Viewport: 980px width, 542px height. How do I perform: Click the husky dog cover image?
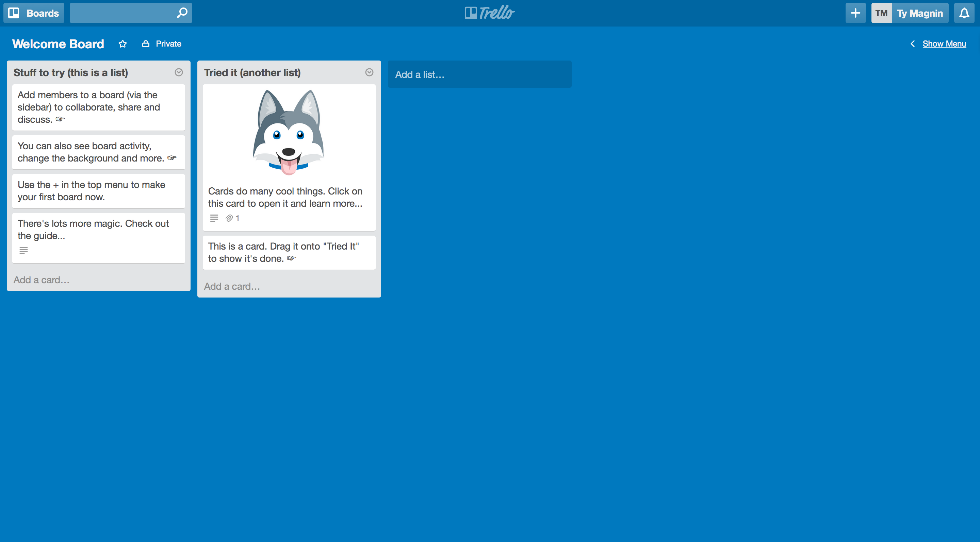[x=289, y=132]
